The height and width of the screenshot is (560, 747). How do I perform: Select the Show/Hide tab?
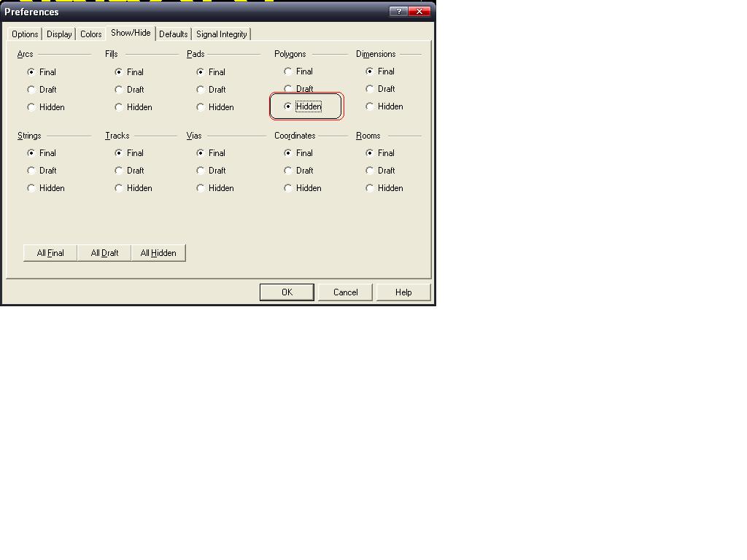click(131, 33)
